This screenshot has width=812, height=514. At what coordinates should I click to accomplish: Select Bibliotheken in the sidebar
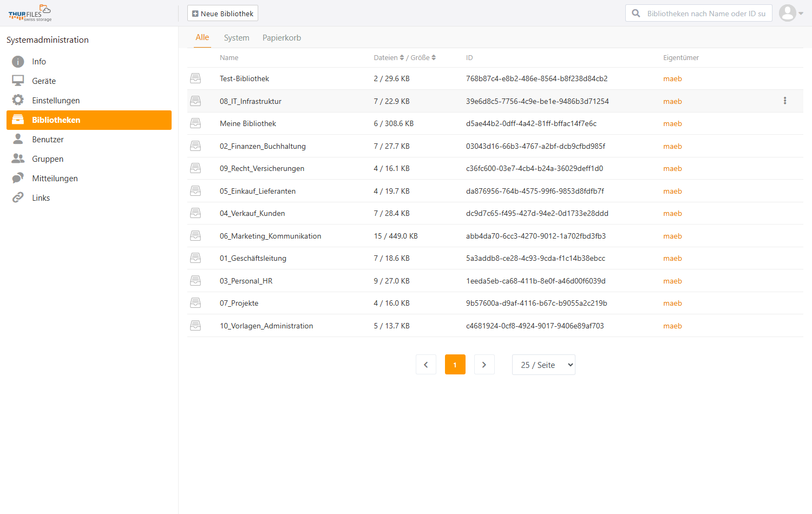tap(89, 120)
